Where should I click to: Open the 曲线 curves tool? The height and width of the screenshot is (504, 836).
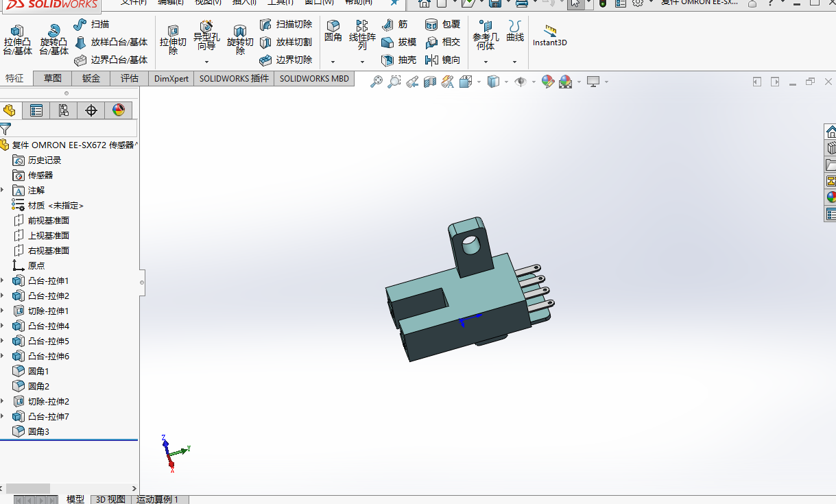click(x=515, y=31)
